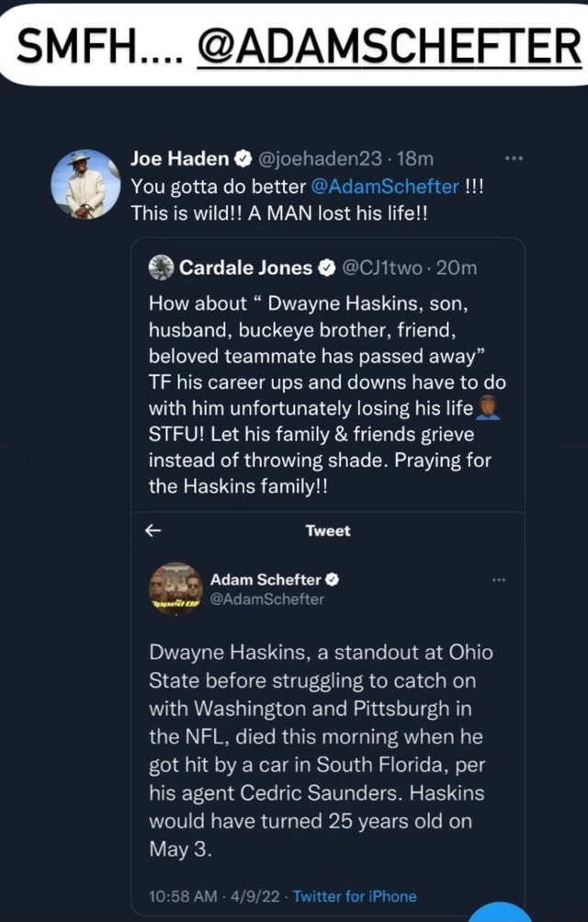Open the more options menu on Joe Haden's tweet
The height and width of the screenshot is (922, 588).
[x=514, y=157]
